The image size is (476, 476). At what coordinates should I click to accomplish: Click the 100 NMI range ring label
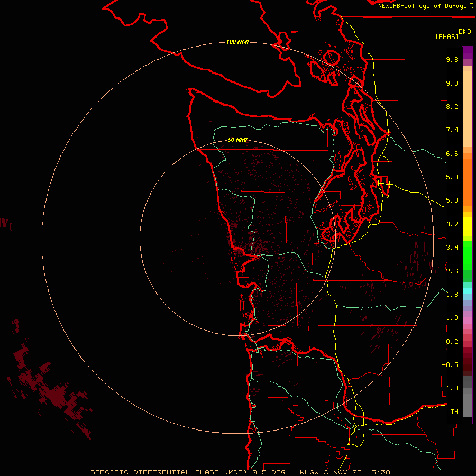(x=237, y=42)
